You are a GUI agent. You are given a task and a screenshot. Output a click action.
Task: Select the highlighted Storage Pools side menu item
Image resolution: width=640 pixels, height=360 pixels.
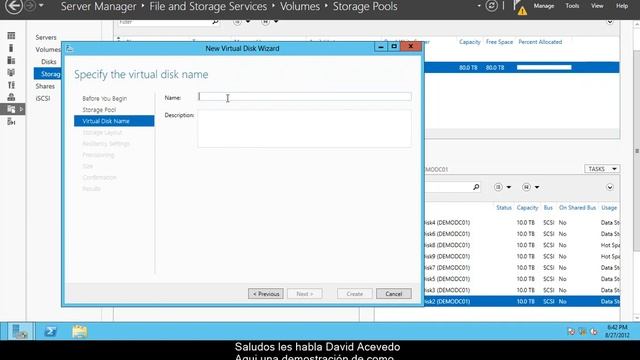[48, 74]
